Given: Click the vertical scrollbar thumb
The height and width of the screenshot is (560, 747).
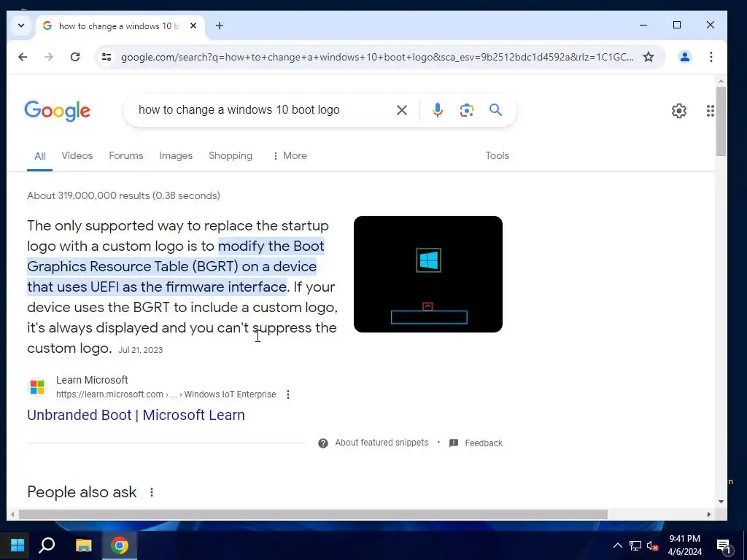Looking at the screenshot, I should pos(721,121).
